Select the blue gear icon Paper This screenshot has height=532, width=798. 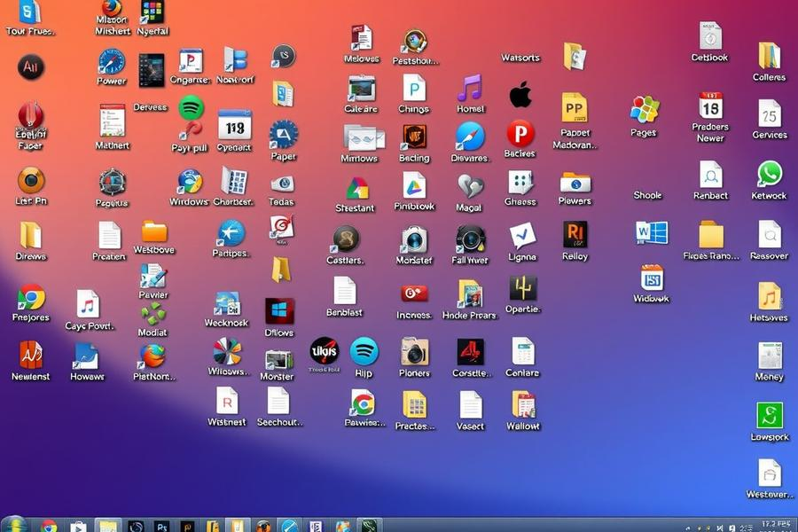(284, 135)
